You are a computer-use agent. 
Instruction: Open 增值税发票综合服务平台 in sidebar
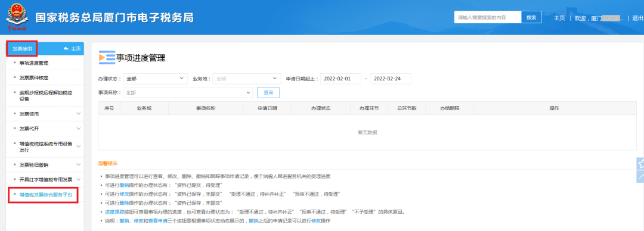click(46, 195)
